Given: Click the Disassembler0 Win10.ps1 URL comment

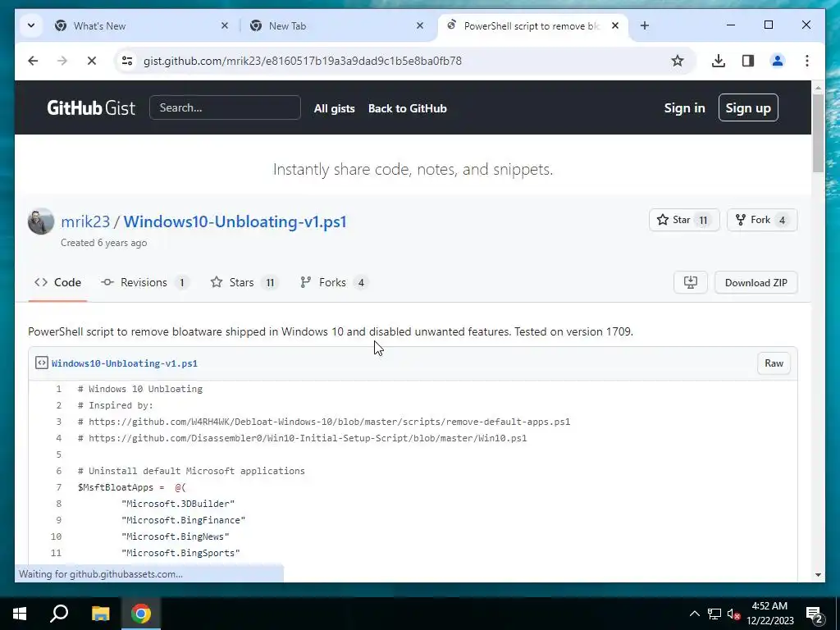Looking at the screenshot, I should pos(302,438).
